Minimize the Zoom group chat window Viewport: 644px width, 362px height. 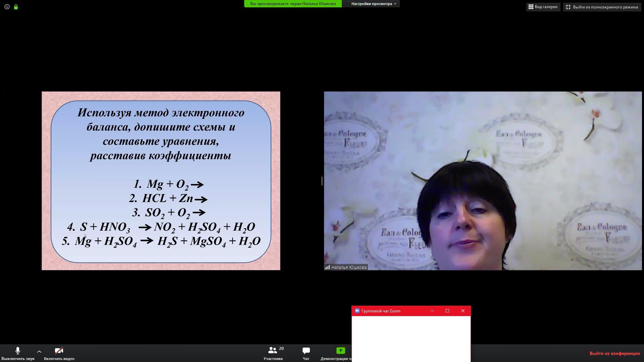coord(432,311)
